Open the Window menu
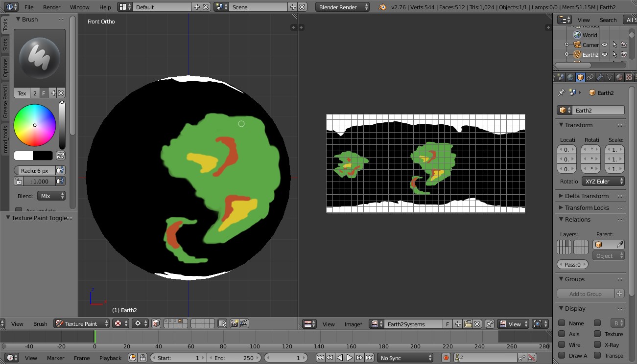The image size is (637, 364). (x=80, y=7)
